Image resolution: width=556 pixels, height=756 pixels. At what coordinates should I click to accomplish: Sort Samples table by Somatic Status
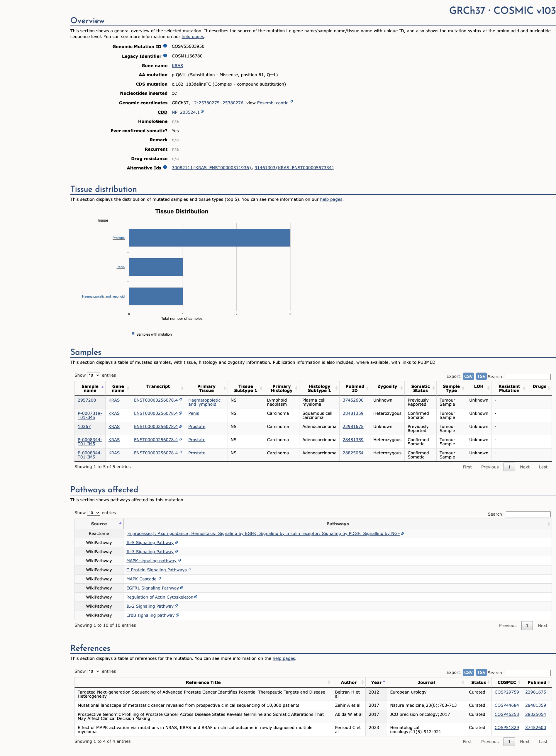click(x=420, y=388)
